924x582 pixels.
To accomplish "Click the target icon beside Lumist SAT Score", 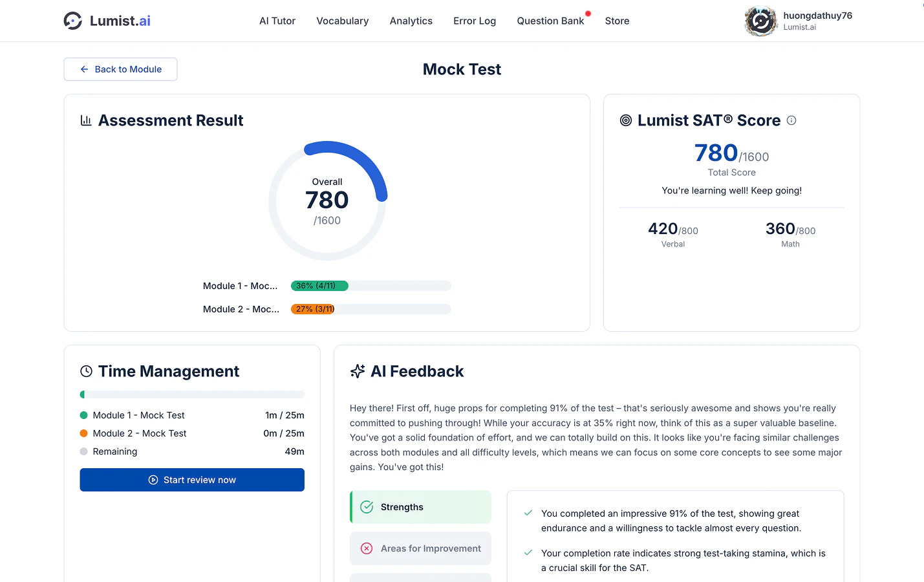I will [626, 120].
